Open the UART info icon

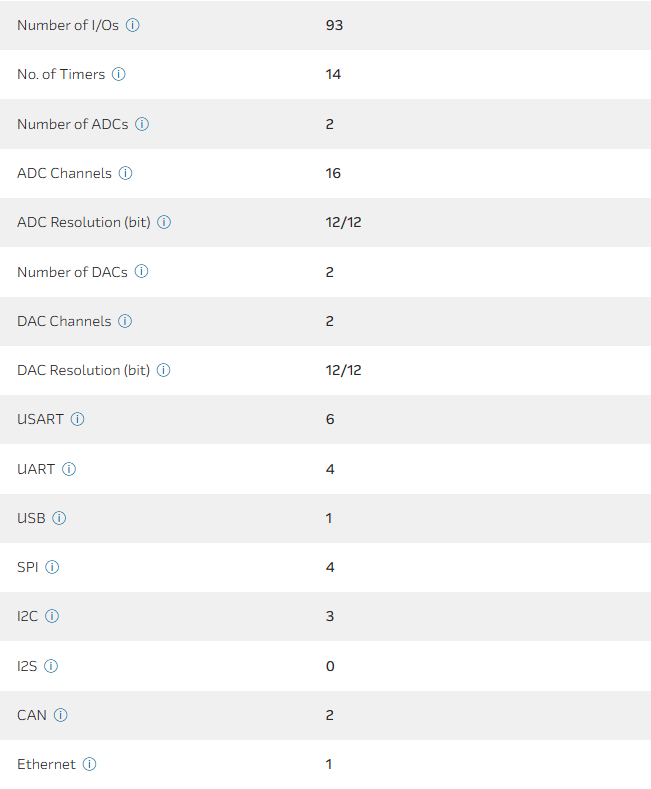(69, 469)
